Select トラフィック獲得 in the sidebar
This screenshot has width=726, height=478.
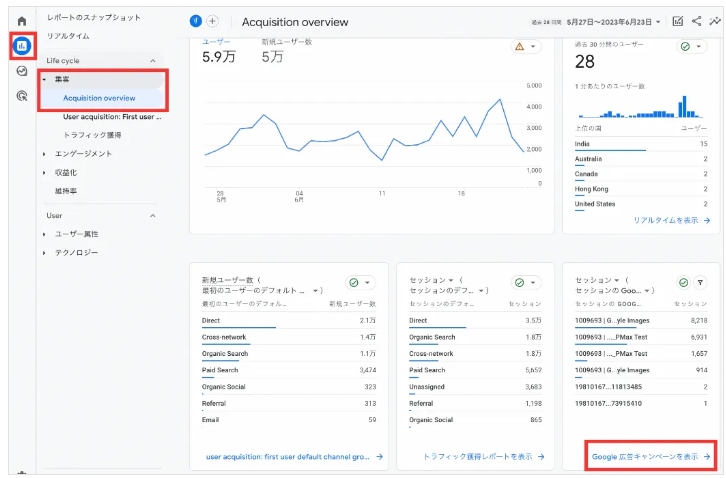tap(92, 135)
